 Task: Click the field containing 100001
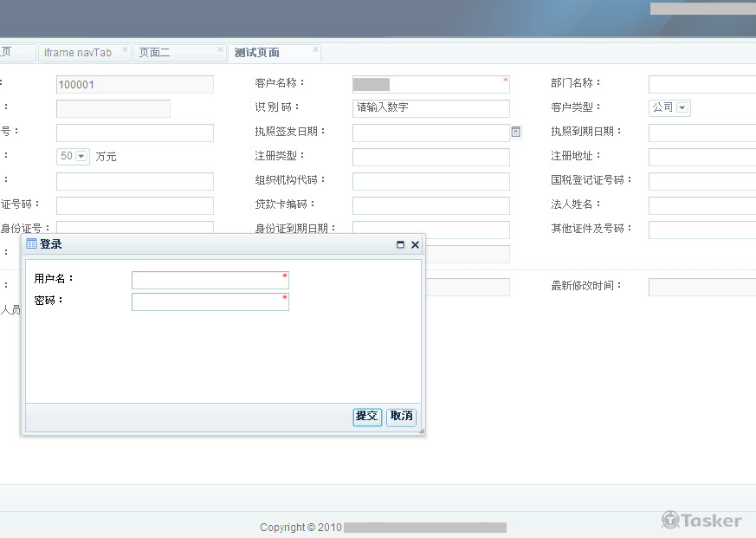(133, 84)
